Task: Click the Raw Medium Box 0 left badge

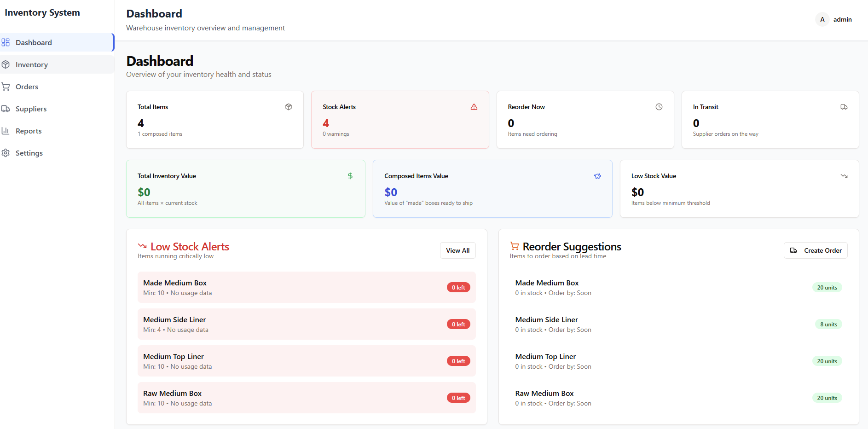Action: [x=458, y=398]
